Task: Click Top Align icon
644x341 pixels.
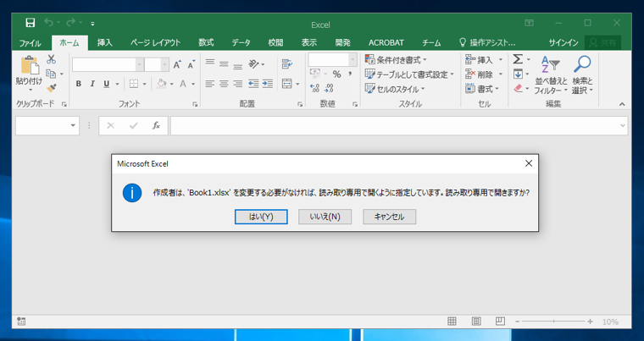Action: click(x=210, y=63)
